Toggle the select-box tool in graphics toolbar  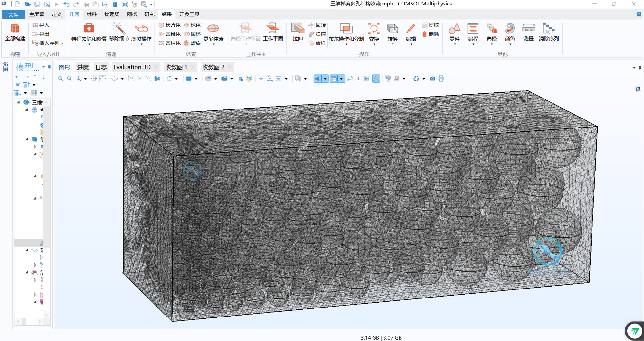tap(241, 79)
